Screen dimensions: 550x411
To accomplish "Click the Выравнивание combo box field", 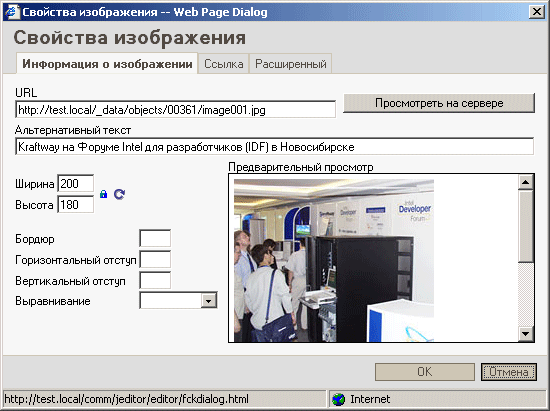I will (178, 301).
